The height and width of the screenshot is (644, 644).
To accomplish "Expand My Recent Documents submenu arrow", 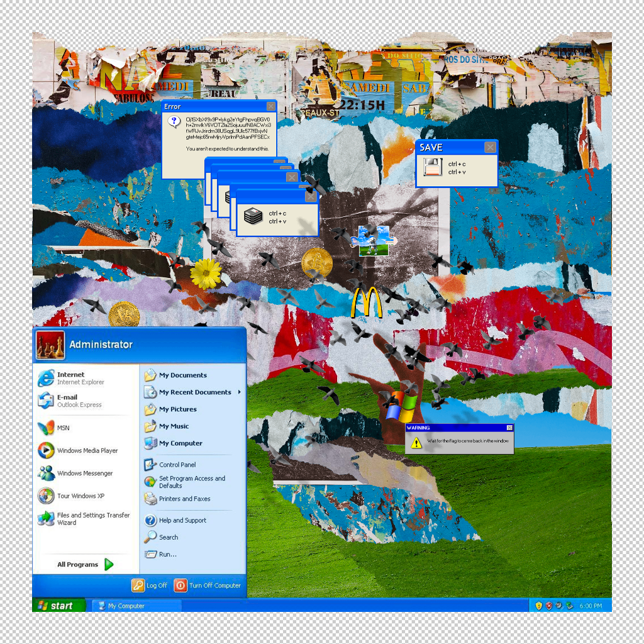I will 240,392.
